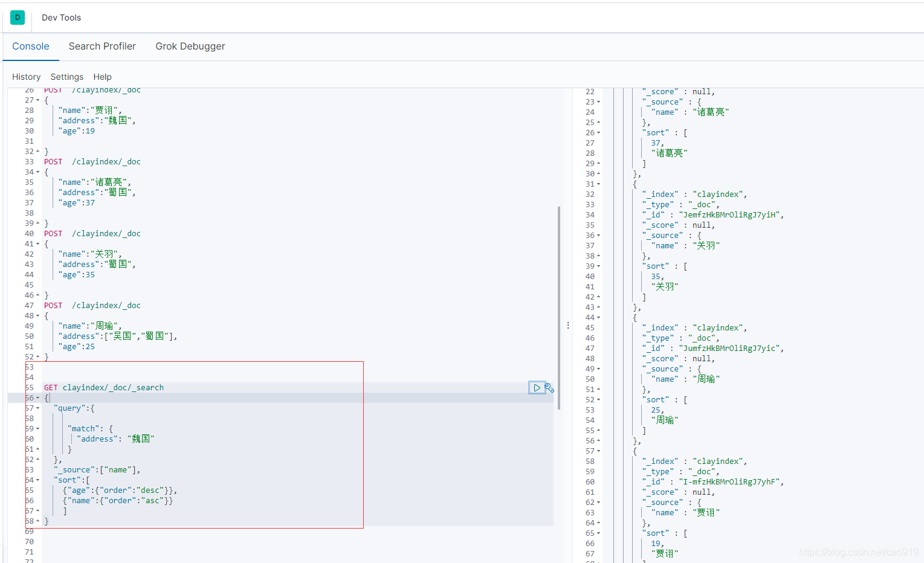Collapse the hit object at output line 44
The image size is (924, 563).
tap(599, 318)
